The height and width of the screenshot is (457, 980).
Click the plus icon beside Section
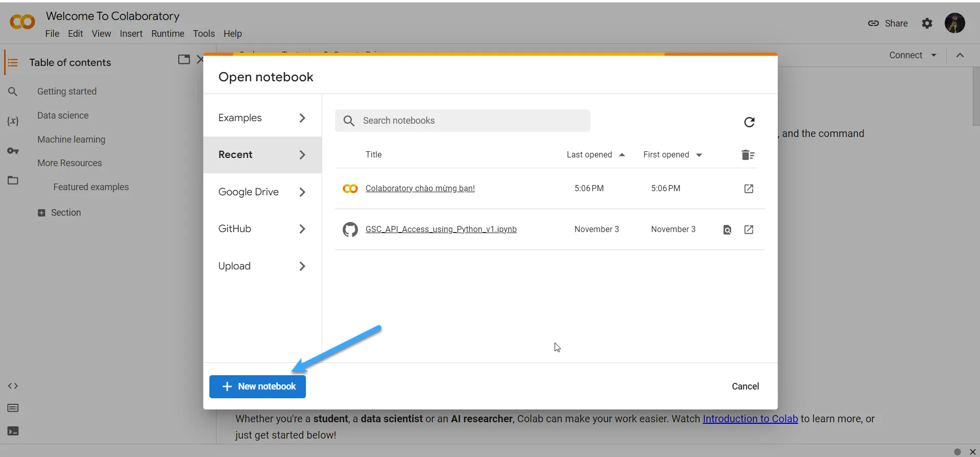pos(41,213)
